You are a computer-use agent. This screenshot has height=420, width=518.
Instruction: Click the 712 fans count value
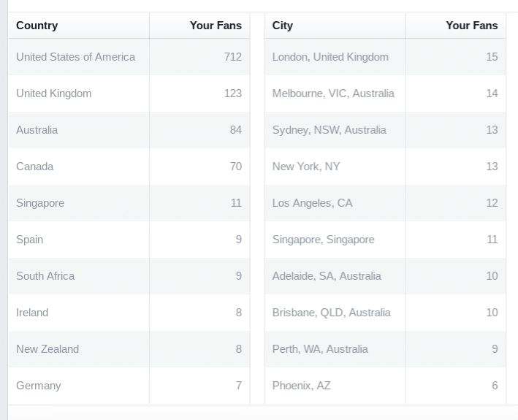click(233, 57)
